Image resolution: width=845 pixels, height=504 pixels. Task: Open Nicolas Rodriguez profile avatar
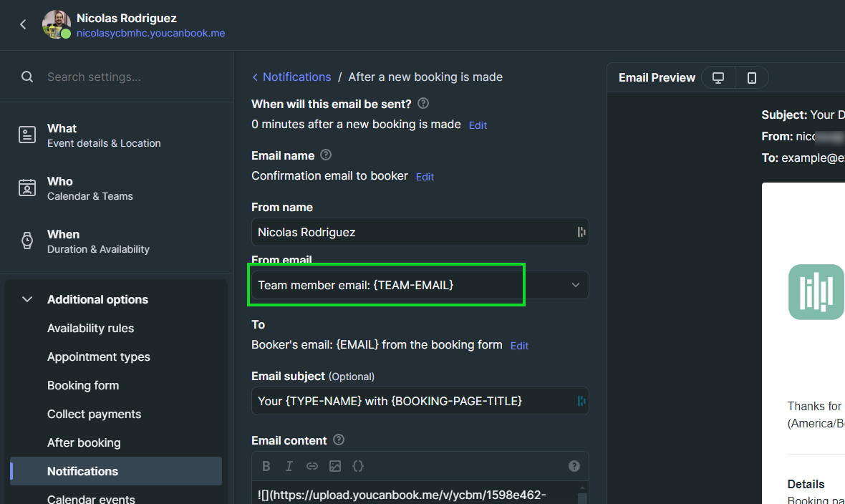57,24
